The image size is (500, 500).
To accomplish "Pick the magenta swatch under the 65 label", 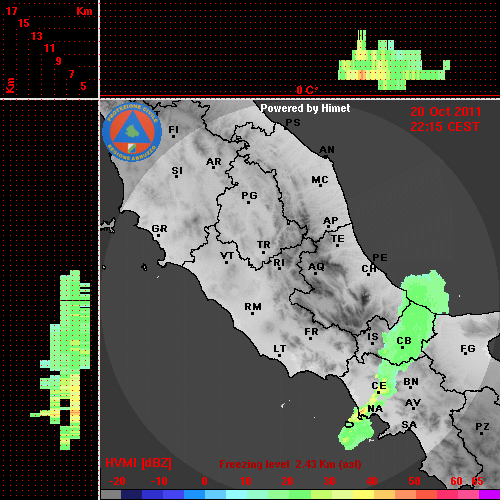I will click(x=489, y=495).
